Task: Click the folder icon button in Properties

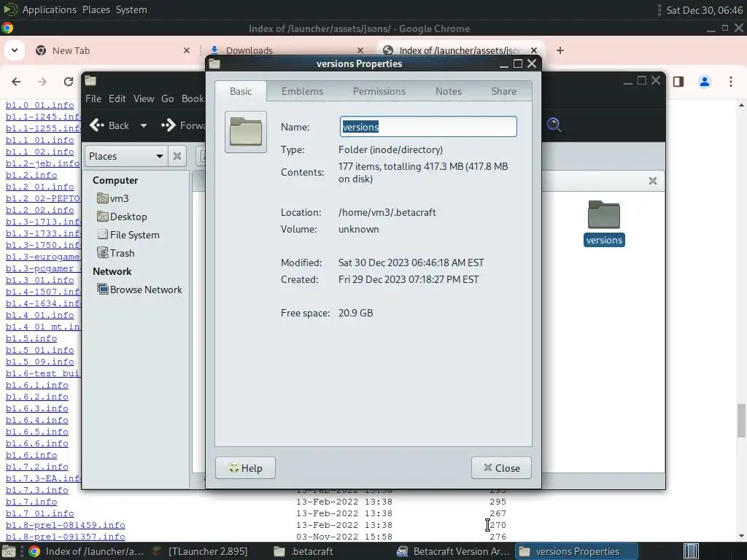Action: (x=246, y=132)
